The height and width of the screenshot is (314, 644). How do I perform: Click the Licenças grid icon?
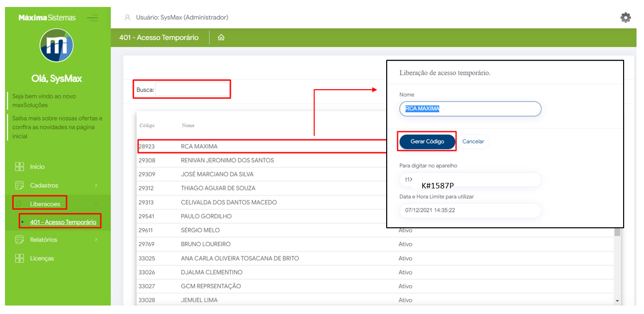(x=19, y=258)
